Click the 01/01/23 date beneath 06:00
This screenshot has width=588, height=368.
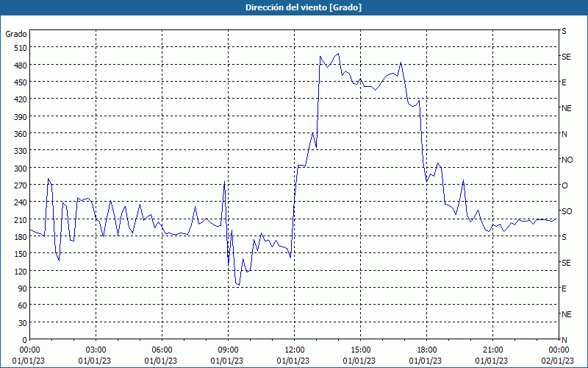point(161,361)
